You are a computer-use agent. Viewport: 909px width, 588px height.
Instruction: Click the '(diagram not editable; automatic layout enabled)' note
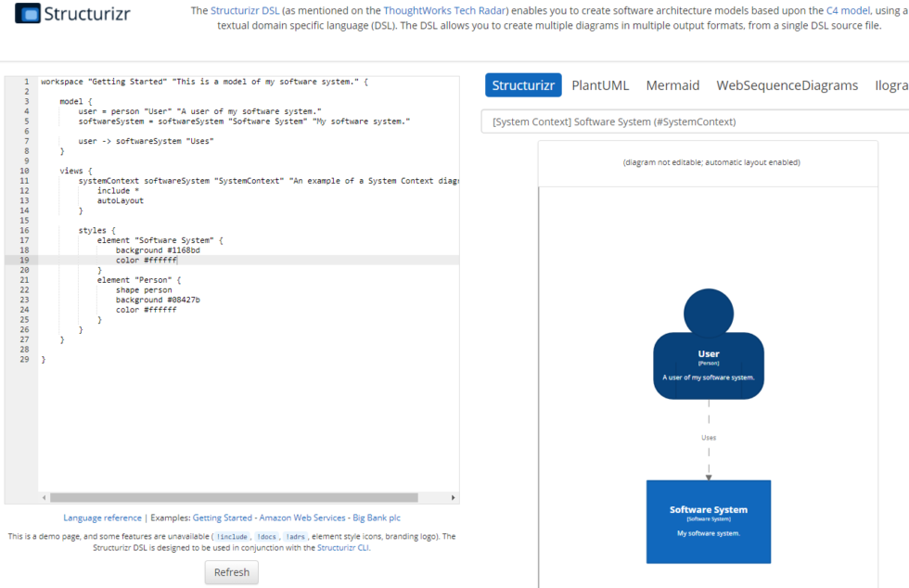(x=711, y=162)
